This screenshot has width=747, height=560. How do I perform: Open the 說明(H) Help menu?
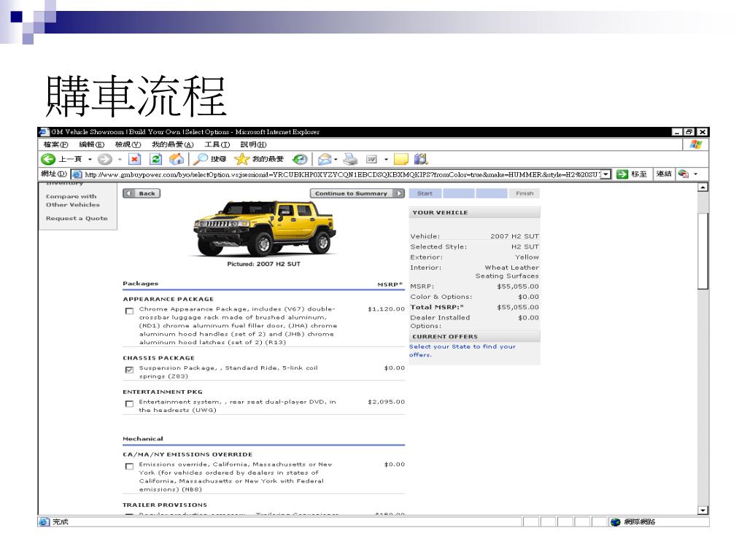pyautogui.click(x=253, y=145)
